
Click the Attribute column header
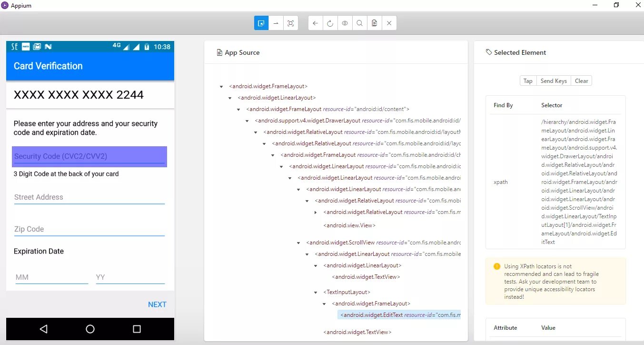[505, 328]
